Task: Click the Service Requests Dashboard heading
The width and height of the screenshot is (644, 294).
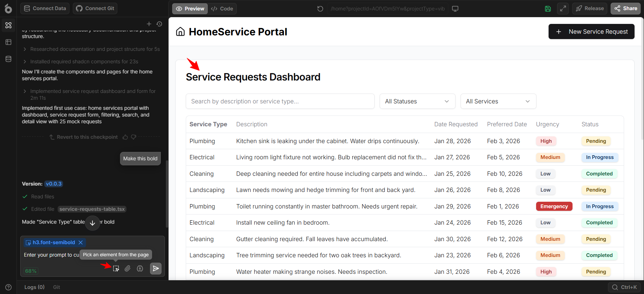Action: [253, 77]
